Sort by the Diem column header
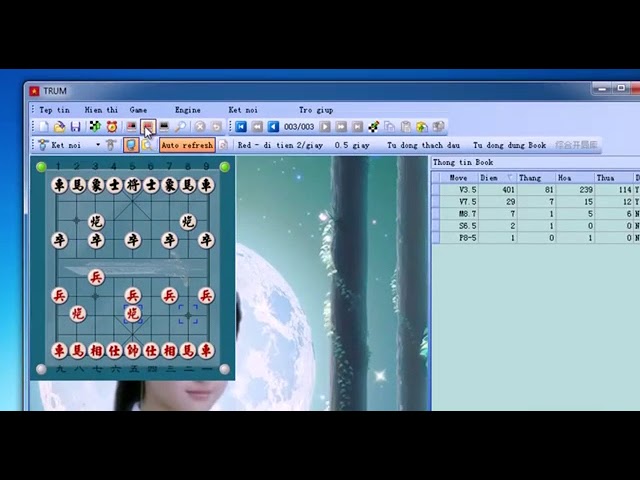 pos(497,178)
